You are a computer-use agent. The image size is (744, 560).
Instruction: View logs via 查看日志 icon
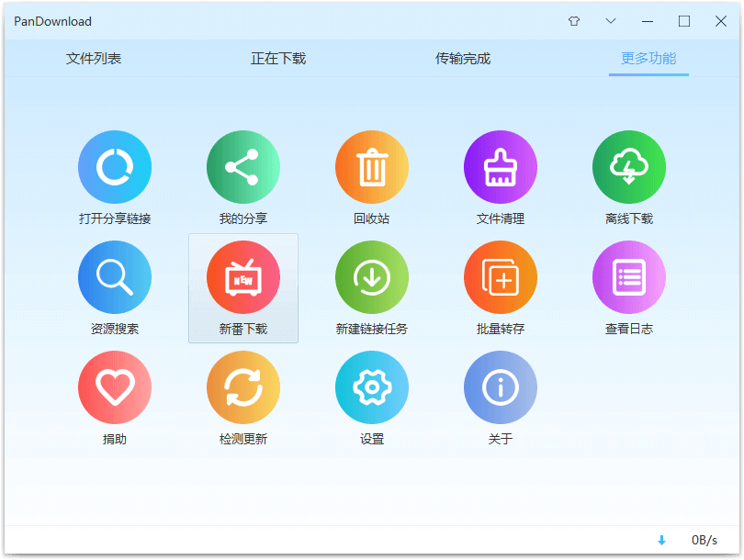click(629, 277)
